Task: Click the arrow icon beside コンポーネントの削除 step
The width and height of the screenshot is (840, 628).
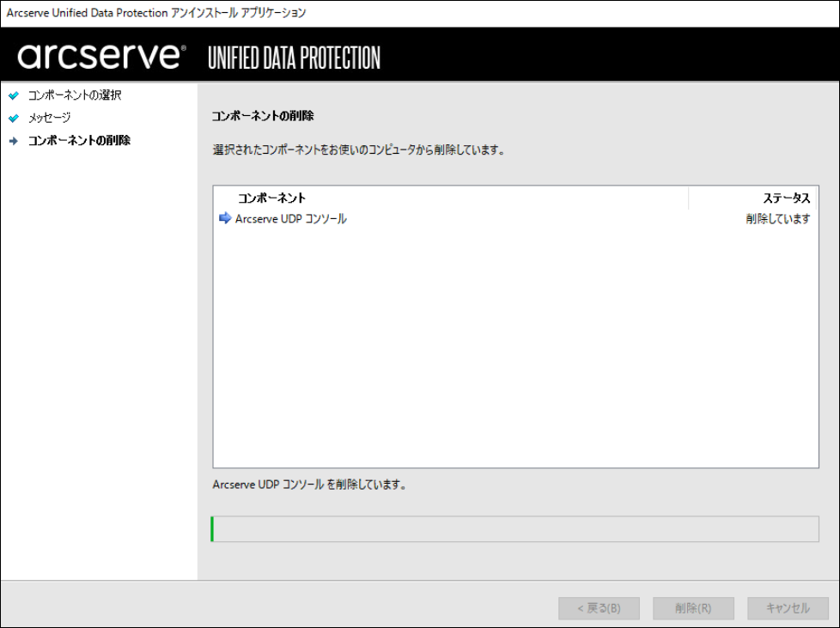Action: click(x=14, y=141)
